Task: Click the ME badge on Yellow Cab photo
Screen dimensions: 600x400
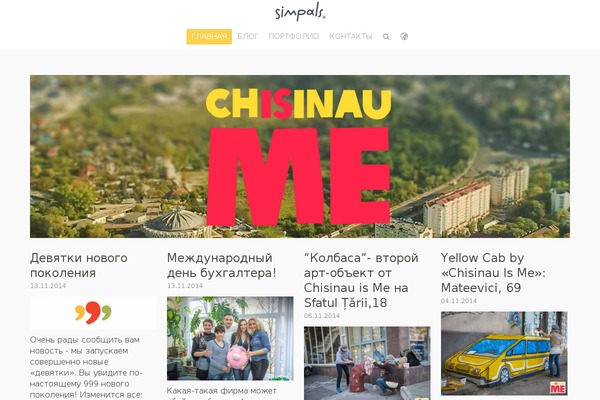Action: coord(558,388)
